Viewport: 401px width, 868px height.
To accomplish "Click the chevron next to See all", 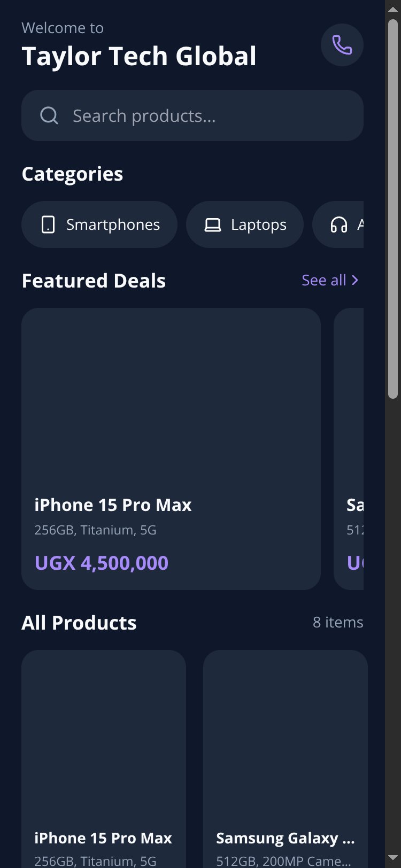I will [355, 280].
